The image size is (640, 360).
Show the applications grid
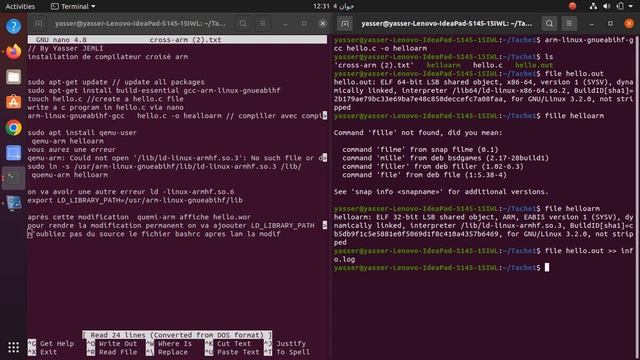tap(13, 347)
